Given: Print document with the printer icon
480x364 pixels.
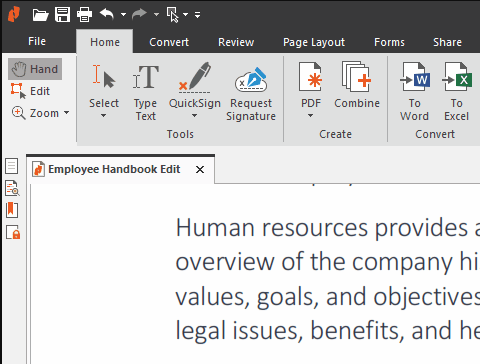Looking at the screenshot, I should pyautogui.click(x=84, y=15).
